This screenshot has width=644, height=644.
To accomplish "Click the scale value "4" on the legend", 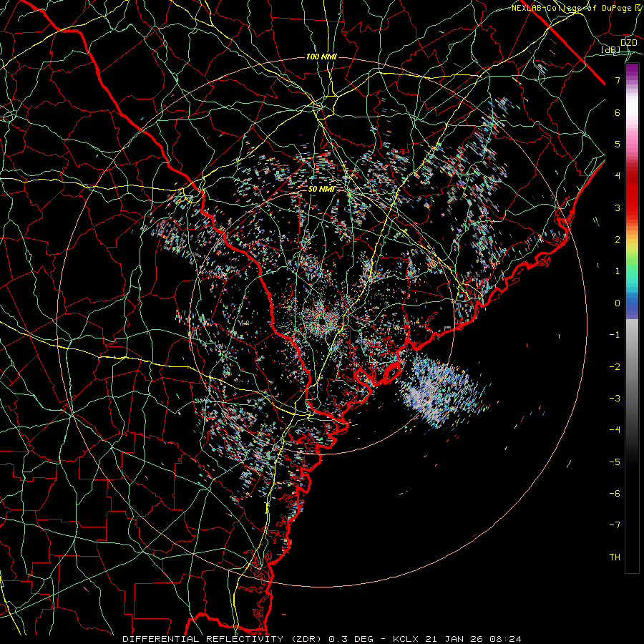I will (618, 176).
